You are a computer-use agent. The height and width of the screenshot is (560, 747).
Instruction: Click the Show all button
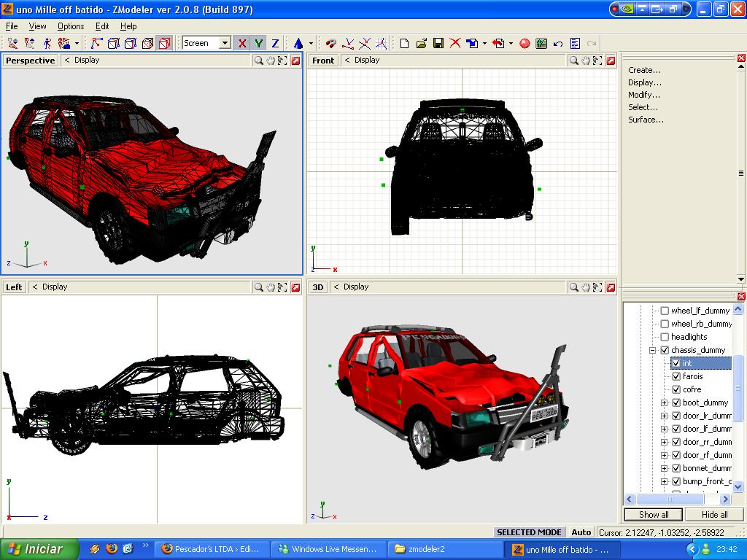[652, 515]
